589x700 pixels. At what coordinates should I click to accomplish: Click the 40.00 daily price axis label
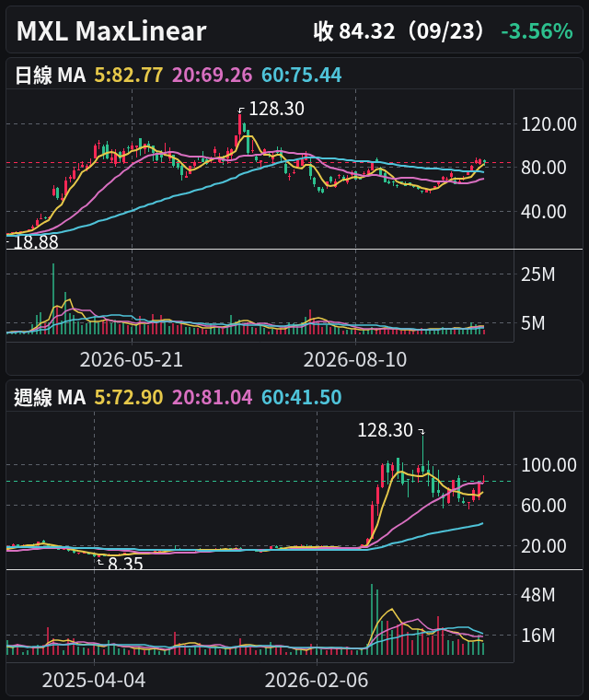[x=544, y=211]
